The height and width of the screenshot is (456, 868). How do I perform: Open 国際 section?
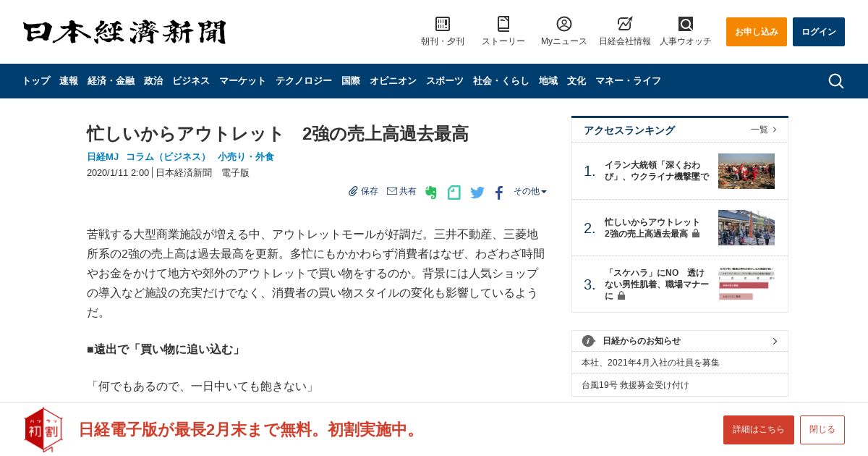(x=351, y=81)
